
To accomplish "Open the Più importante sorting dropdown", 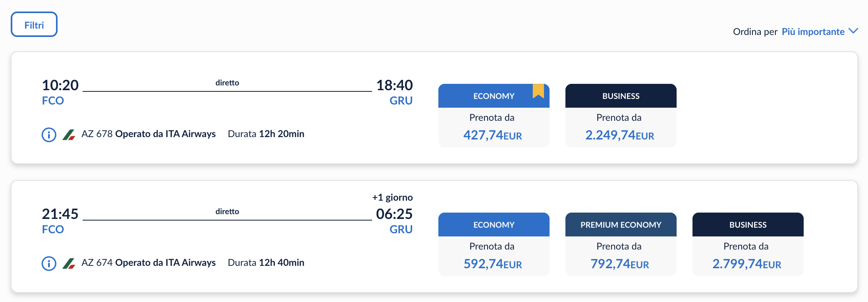I will pyautogui.click(x=813, y=32).
